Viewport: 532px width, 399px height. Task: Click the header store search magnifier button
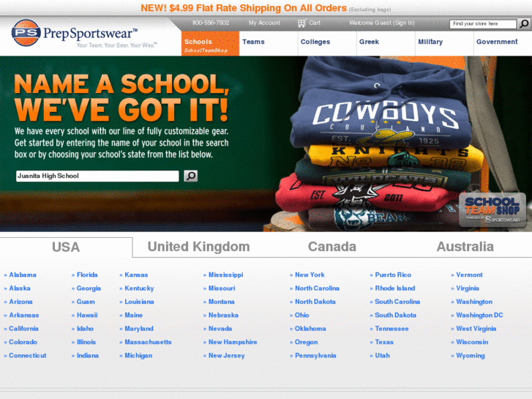[x=523, y=23]
